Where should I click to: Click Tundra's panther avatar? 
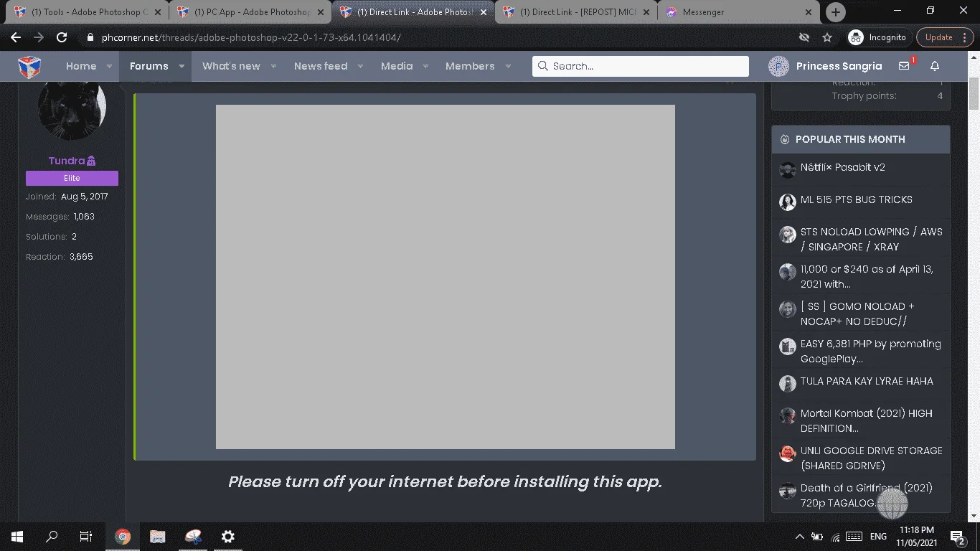[x=72, y=110]
